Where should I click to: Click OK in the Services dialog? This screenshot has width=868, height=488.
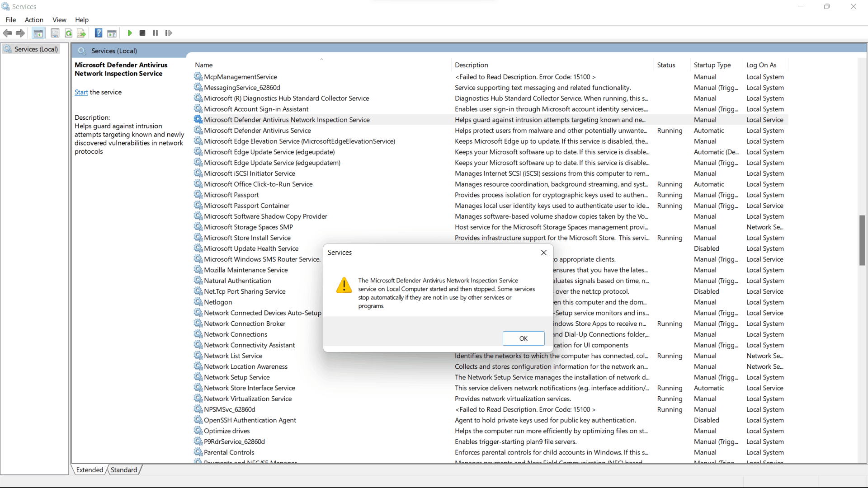pyautogui.click(x=524, y=338)
